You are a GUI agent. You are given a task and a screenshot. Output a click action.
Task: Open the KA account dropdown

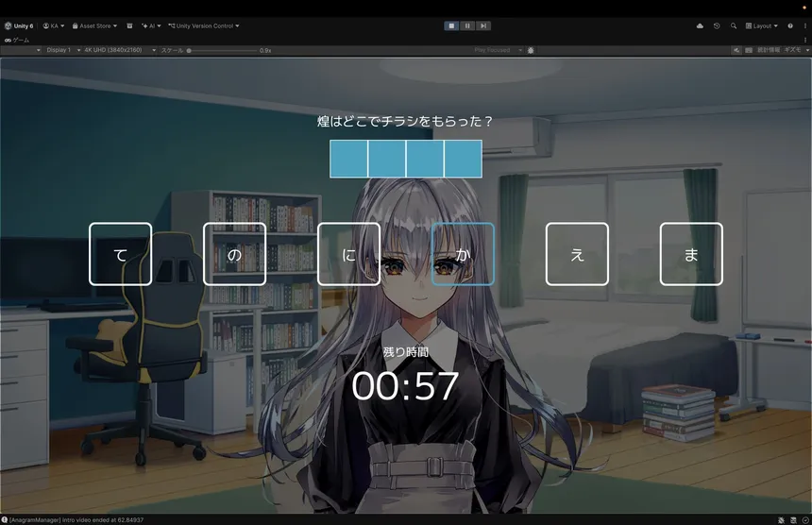[54, 25]
